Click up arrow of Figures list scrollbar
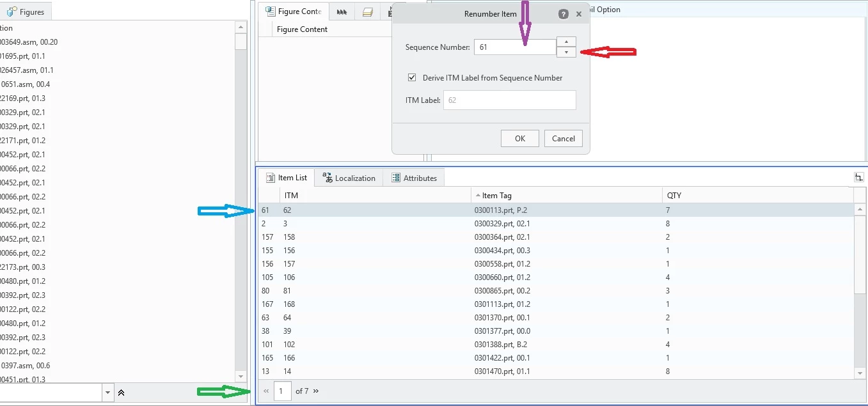The width and height of the screenshot is (868, 406). click(x=241, y=27)
